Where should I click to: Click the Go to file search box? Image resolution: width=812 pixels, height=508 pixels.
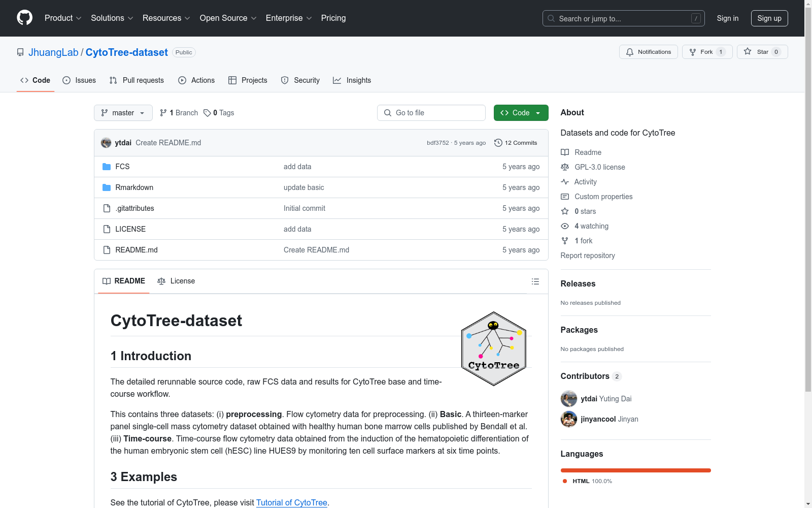[x=431, y=113]
